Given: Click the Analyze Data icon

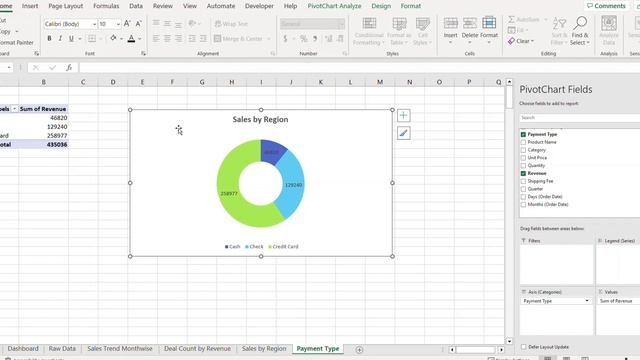Looking at the screenshot, I should 609,31.
